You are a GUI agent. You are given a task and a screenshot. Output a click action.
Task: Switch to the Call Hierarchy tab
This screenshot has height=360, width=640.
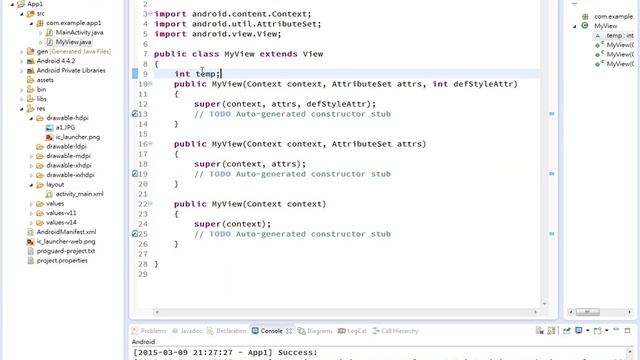(x=395, y=331)
